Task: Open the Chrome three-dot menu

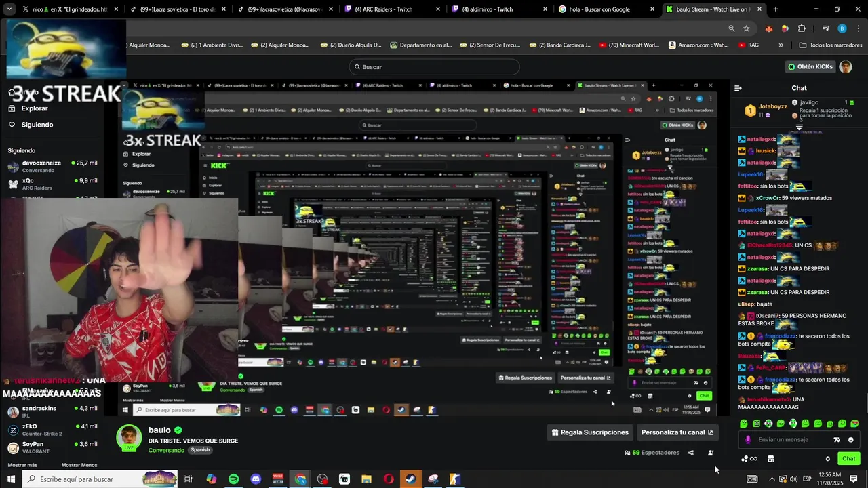Action: (857, 28)
